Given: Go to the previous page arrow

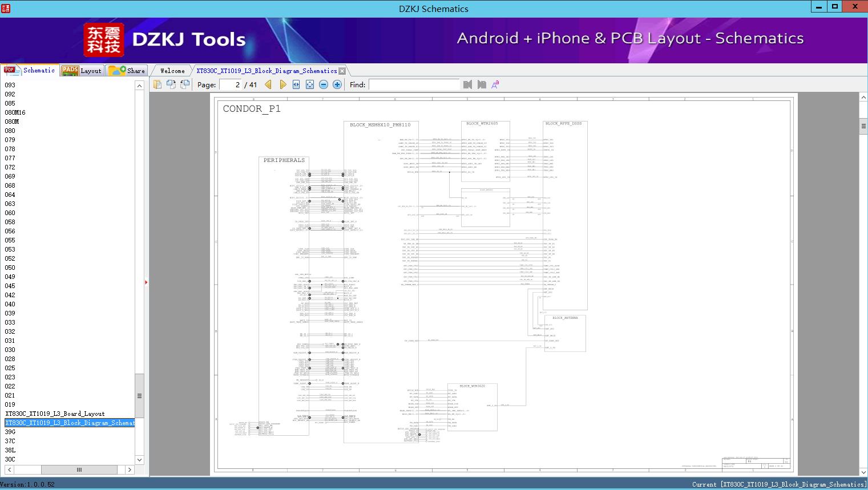Looking at the screenshot, I should click(x=268, y=84).
